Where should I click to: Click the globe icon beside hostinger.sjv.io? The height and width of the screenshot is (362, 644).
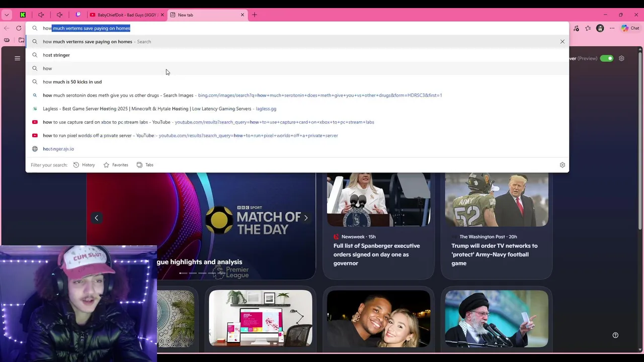point(35,149)
